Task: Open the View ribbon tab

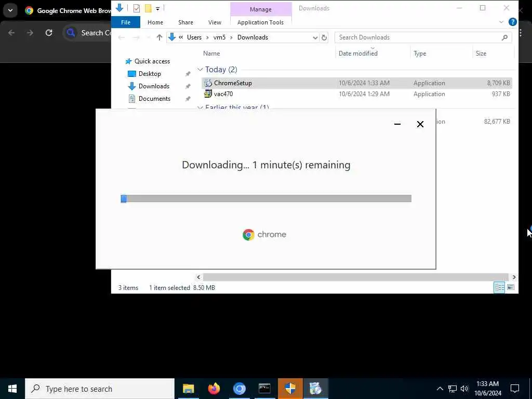Action: (215, 22)
